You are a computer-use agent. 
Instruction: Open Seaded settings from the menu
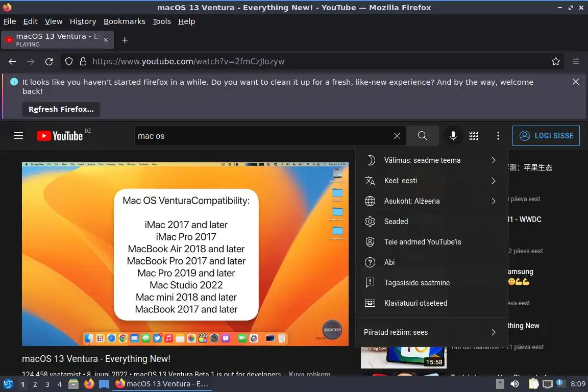coord(432,222)
